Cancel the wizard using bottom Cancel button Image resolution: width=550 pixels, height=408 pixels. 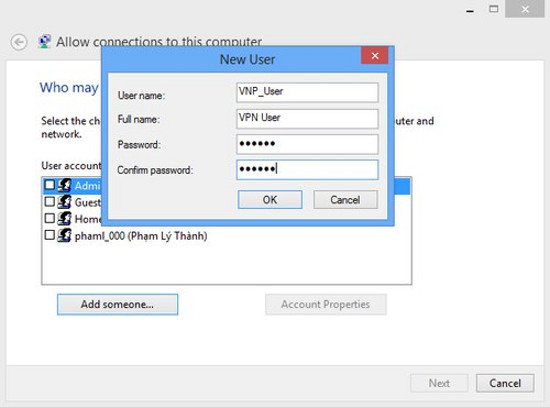tap(505, 383)
